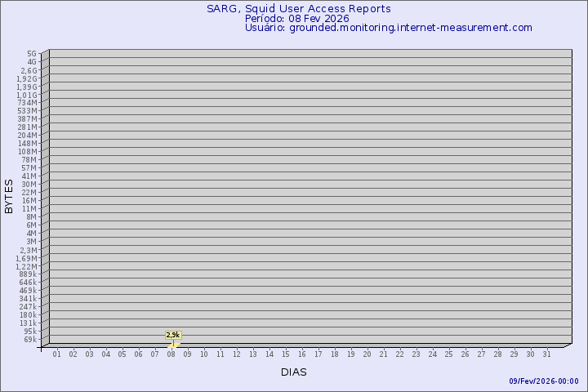Select the 108M y-axis gridline label

click(x=28, y=151)
